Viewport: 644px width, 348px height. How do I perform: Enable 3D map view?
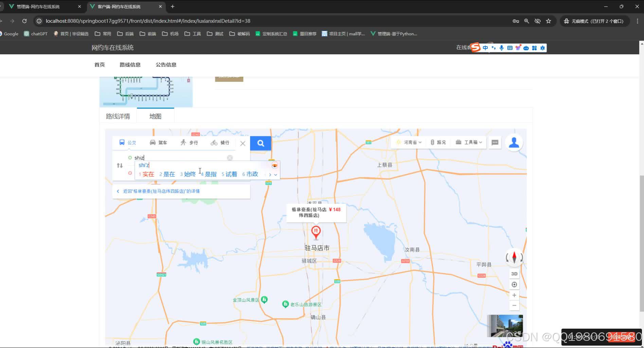pyautogui.click(x=514, y=274)
